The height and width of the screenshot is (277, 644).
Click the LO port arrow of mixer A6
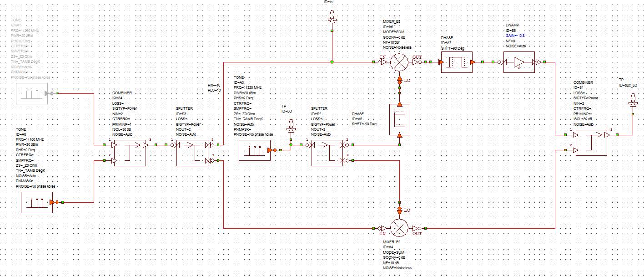(x=399, y=79)
